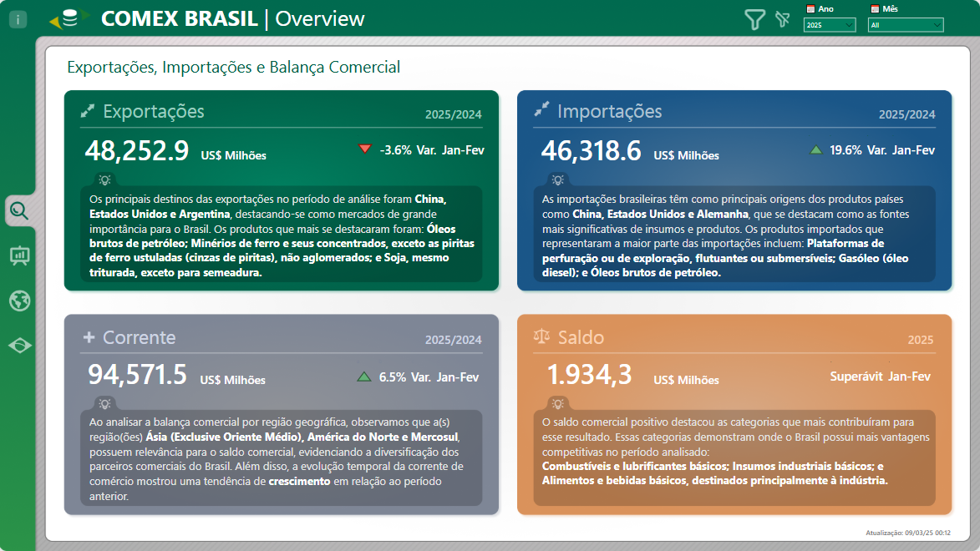The height and width of the screenshot is (551, 980).
Task: Click the green up triangle on Corrente
Action: click(363, 377)
